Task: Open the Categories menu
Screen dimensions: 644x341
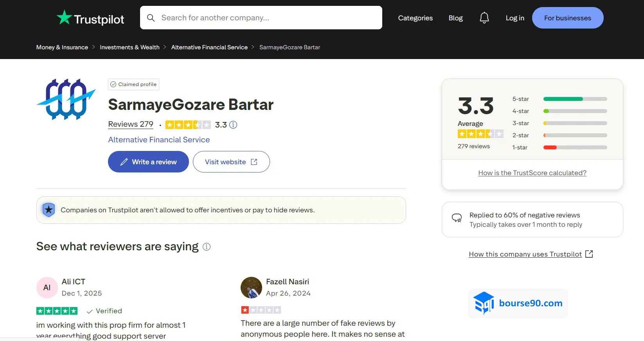Action: 415,18
